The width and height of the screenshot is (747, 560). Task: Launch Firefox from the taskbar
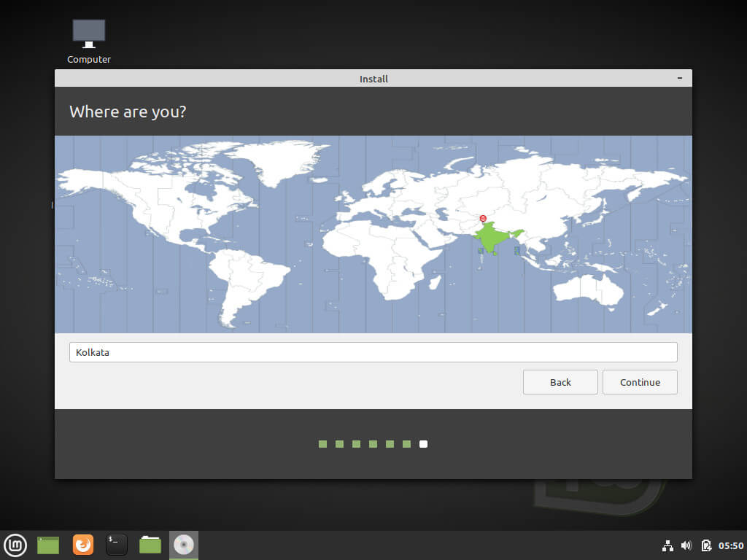pyautogui.click(x=83, y=545)
